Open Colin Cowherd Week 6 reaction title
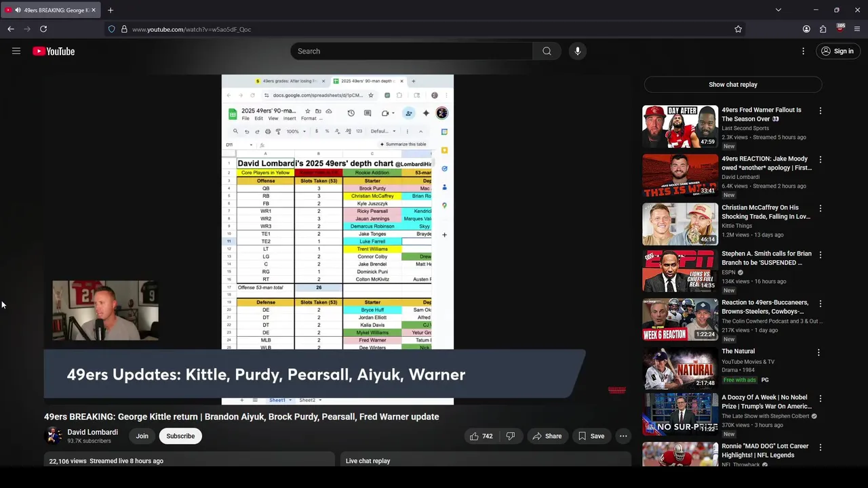 (766, 307)
